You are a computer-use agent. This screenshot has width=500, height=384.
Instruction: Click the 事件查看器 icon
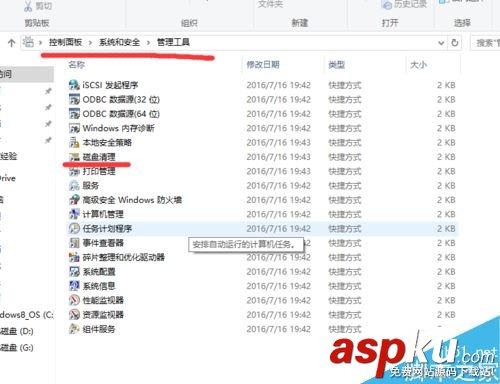tap(74, 243)
